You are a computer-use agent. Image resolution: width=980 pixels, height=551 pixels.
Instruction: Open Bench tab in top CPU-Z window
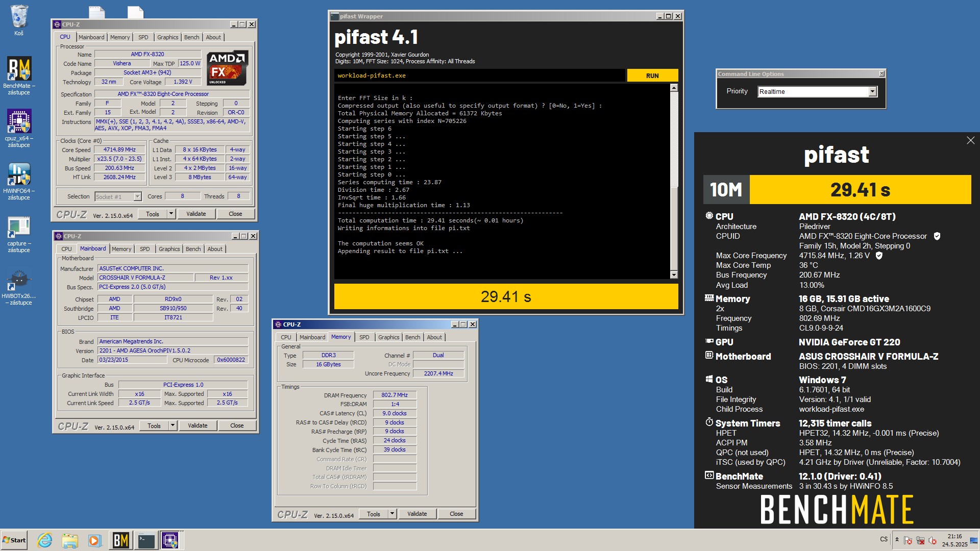[192, 37]
